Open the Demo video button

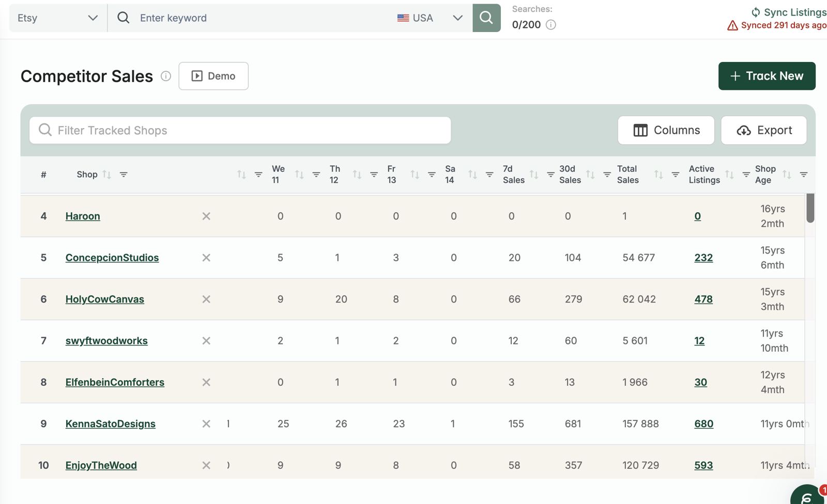(x=213, y=76)
